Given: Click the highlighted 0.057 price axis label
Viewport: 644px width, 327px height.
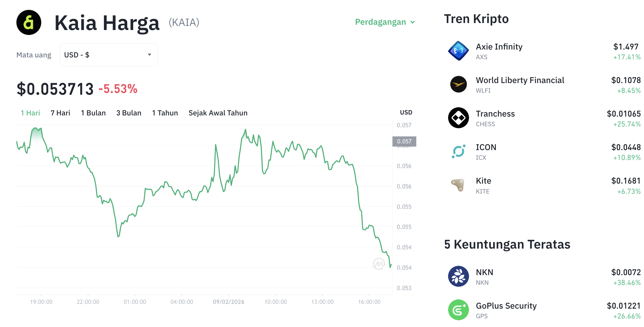Looking at the screenshot, I should pos(405,141).
